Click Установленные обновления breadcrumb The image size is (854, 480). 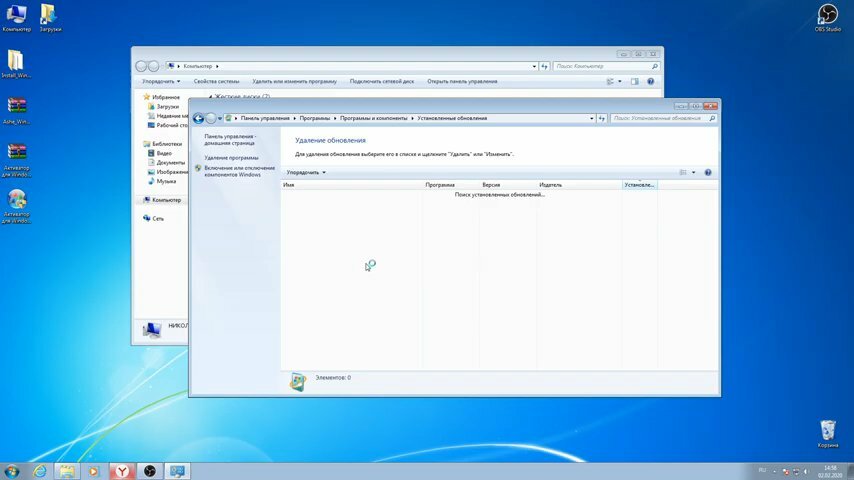click(x=452, y=118)
